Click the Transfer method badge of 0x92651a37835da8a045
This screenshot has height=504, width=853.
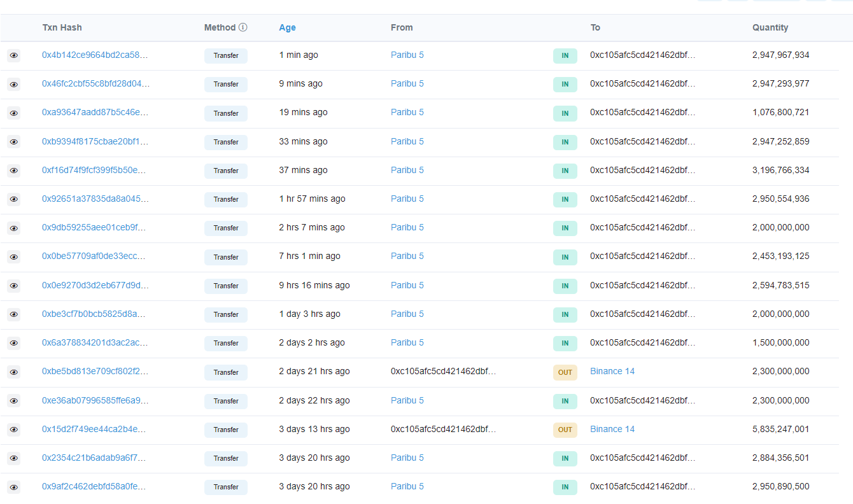click(x=226, y=199)
